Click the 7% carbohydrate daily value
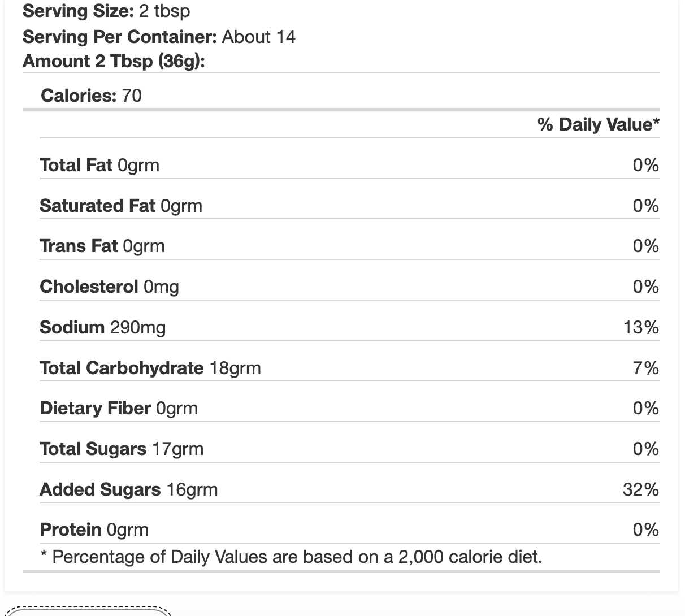 click(x=646, y=368)
